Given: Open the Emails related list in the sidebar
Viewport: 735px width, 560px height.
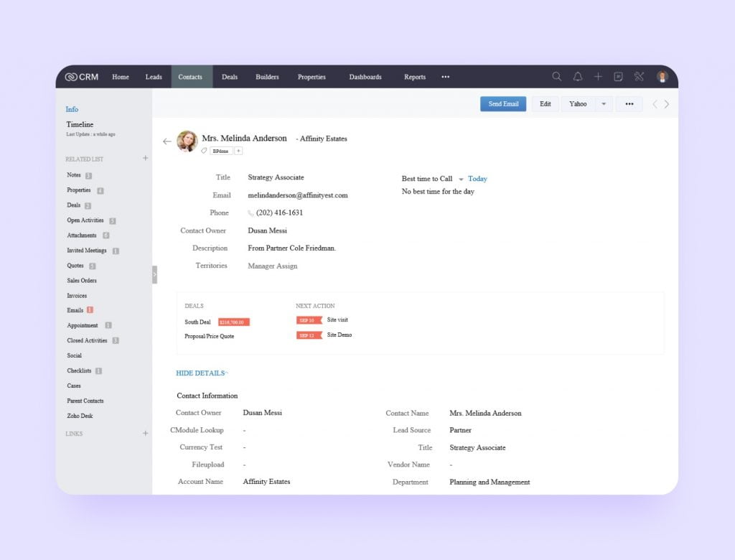Looking at the screenshot, I should (x=75, y=310).
